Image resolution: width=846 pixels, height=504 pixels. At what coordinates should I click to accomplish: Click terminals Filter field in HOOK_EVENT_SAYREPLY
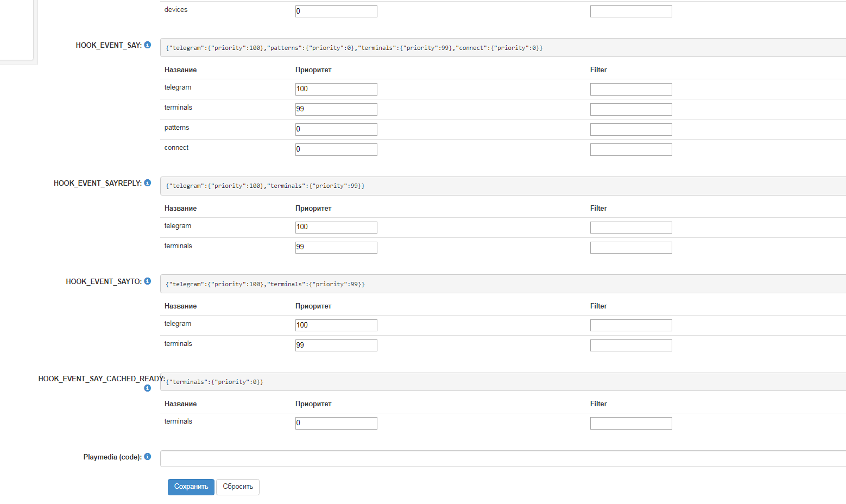point(630,248)
